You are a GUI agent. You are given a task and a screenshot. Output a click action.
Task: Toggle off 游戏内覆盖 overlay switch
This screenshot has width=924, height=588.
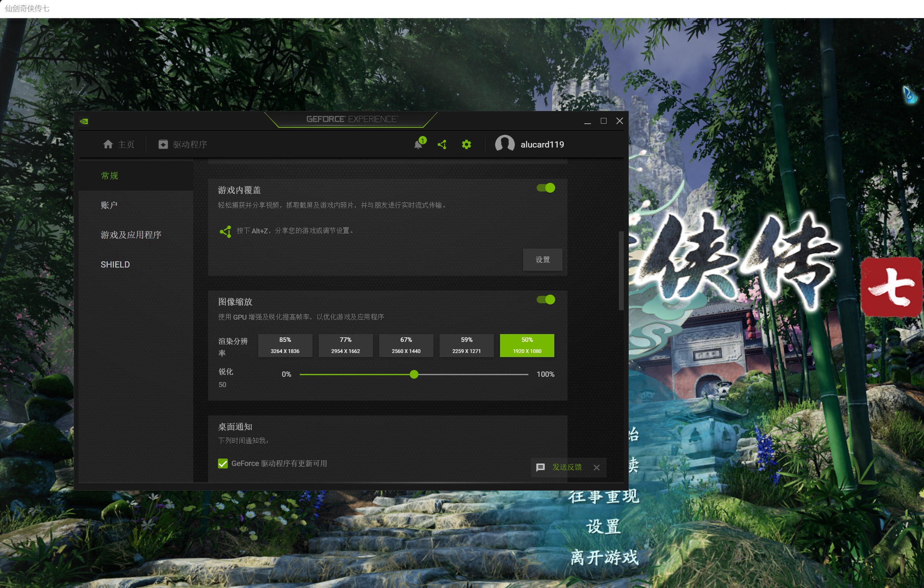pos(546,188)
